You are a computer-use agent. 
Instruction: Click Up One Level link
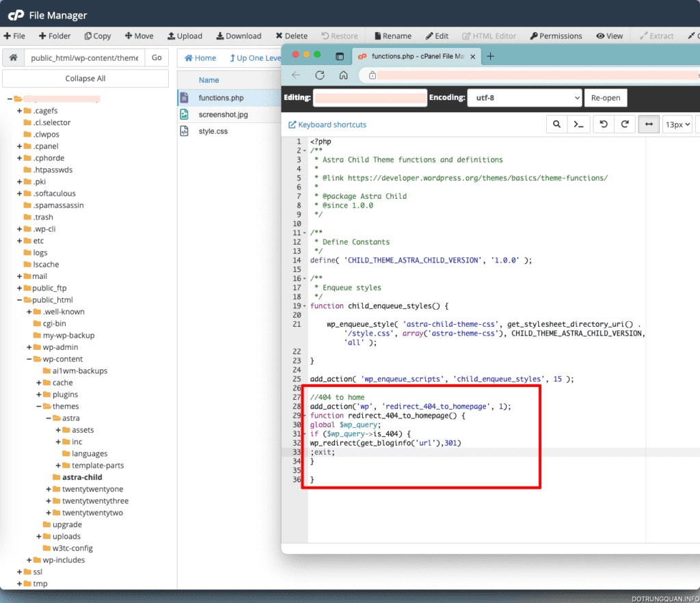pos(256,58)
